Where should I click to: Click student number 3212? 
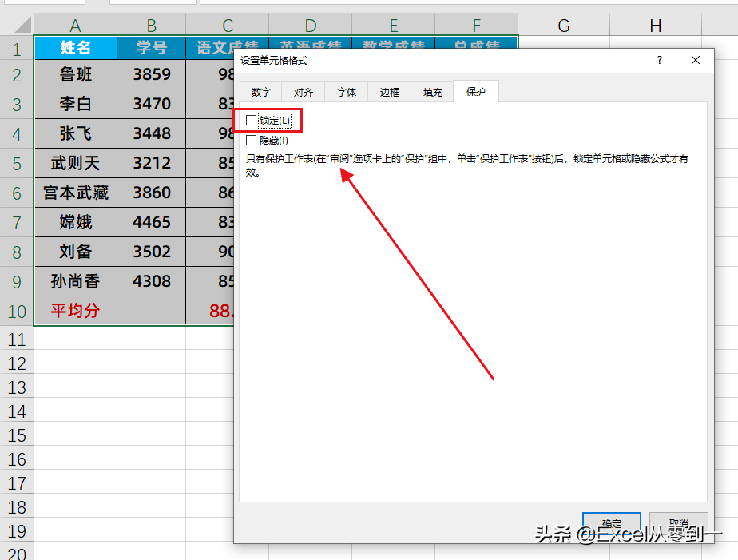(x=151, y=163)
